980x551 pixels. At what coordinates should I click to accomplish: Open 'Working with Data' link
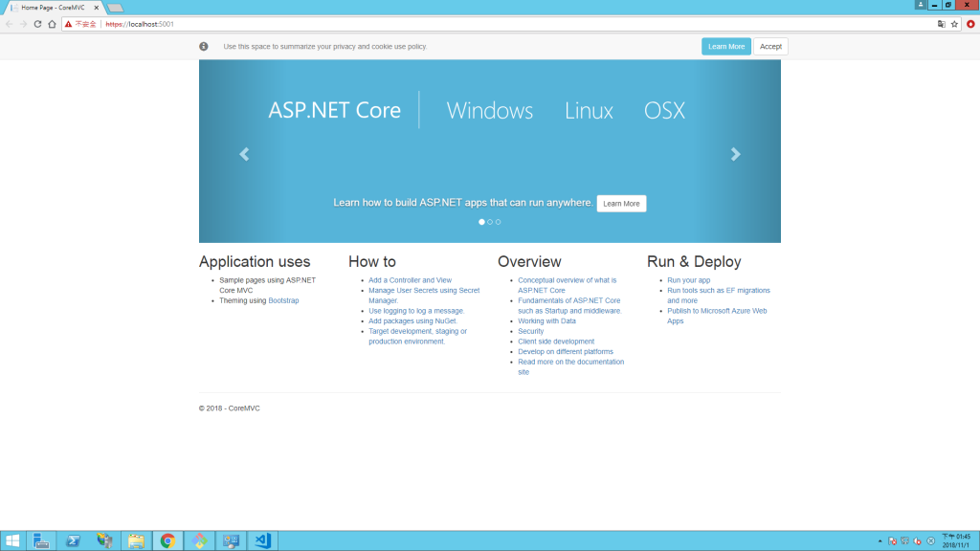pyautogui.click(x=546, y=321)
